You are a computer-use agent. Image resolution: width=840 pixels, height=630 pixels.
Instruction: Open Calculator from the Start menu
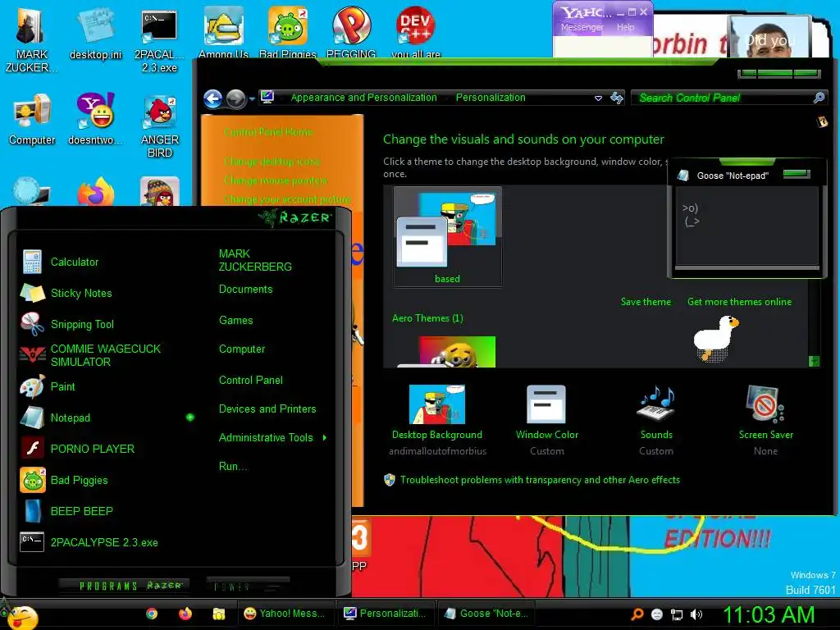[75, 262]
